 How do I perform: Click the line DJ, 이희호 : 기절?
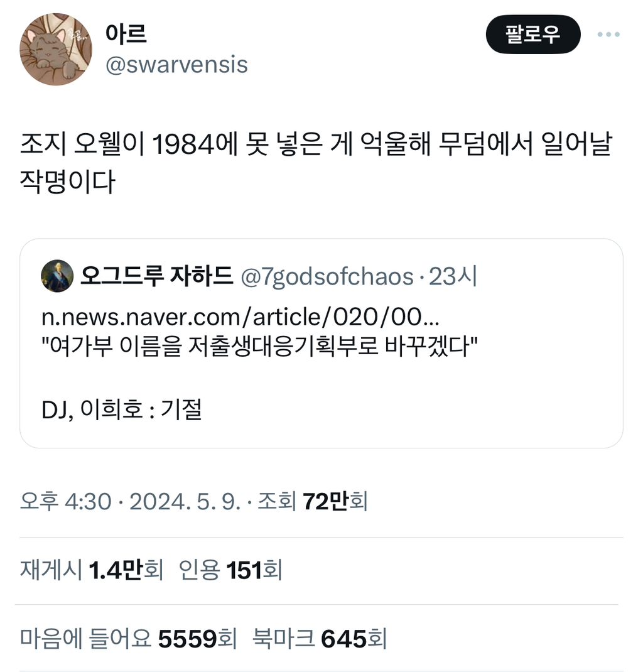122,409
